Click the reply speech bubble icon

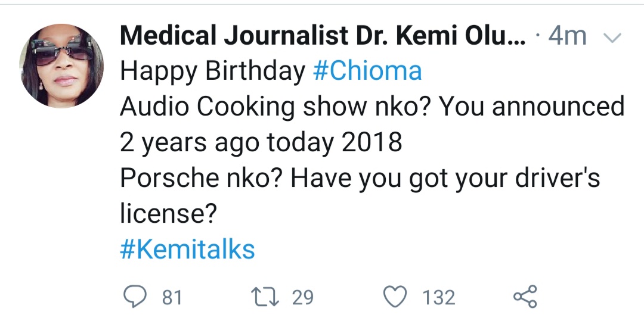(x=135, y=297)
